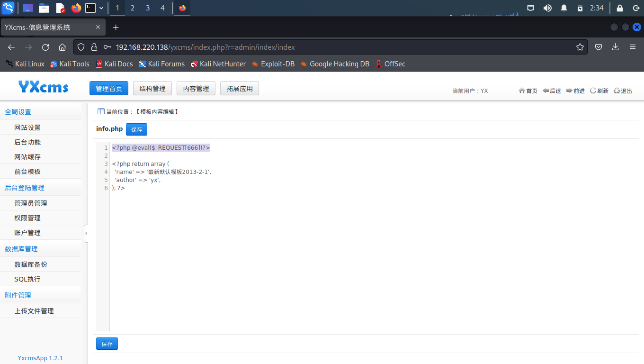
Task: Click the 前进 forward link
Action: coord(575,91)
